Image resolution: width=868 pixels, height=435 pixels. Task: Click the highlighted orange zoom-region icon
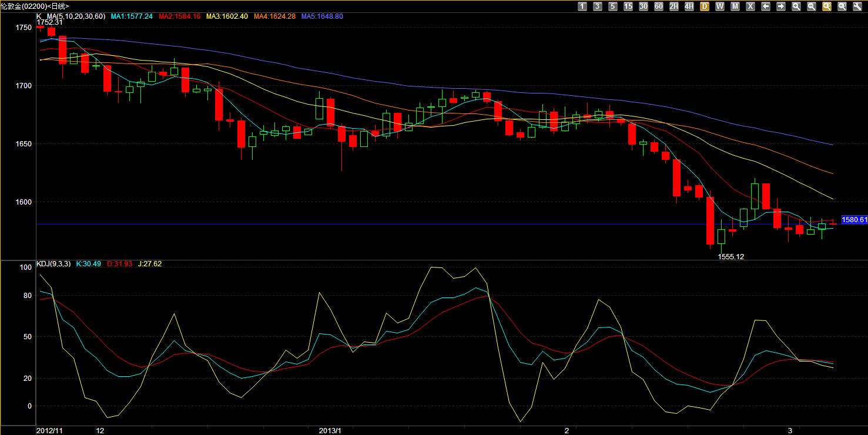coord(827,6)
